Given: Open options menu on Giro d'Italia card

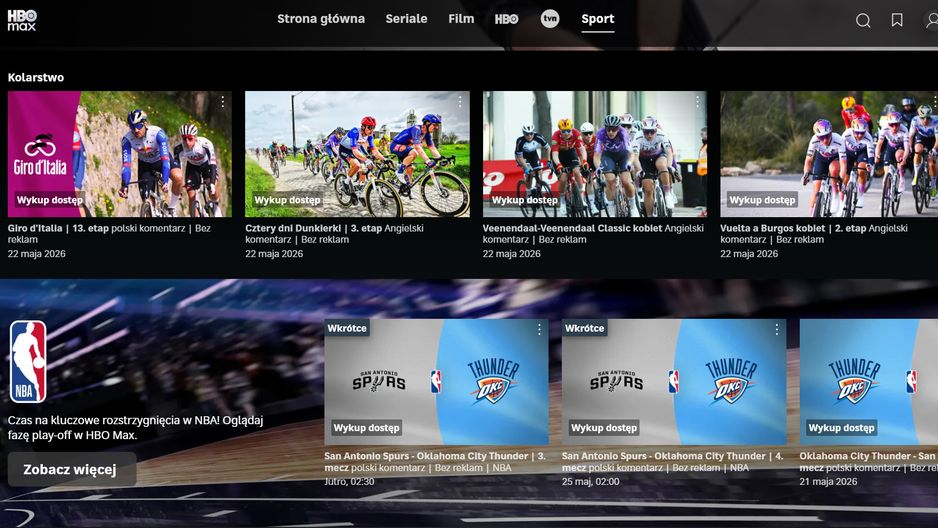Looking at the screenshot, I should coord(223,102).
